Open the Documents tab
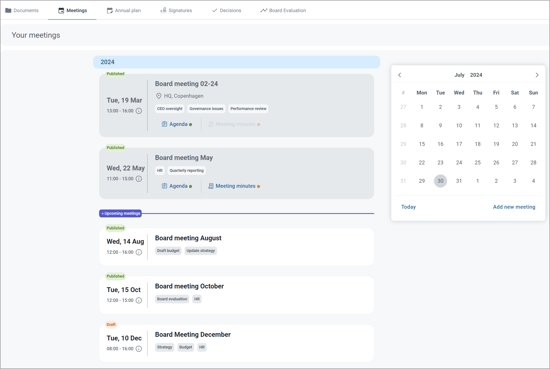 pyautogui.click(x=22, y=11)
